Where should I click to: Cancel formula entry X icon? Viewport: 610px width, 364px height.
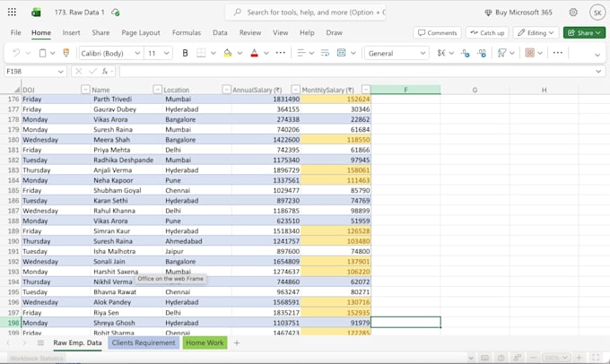(79, 71)
